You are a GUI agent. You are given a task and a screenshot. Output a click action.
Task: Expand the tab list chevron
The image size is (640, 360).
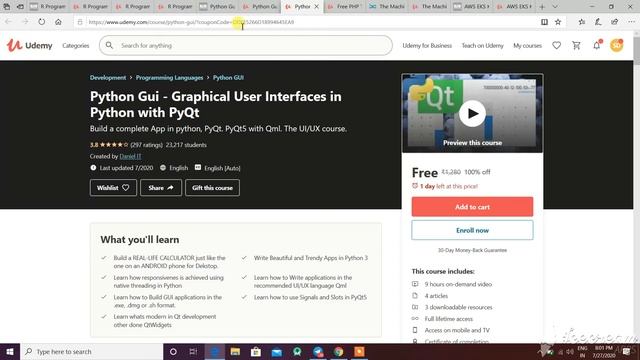(555, 7)
